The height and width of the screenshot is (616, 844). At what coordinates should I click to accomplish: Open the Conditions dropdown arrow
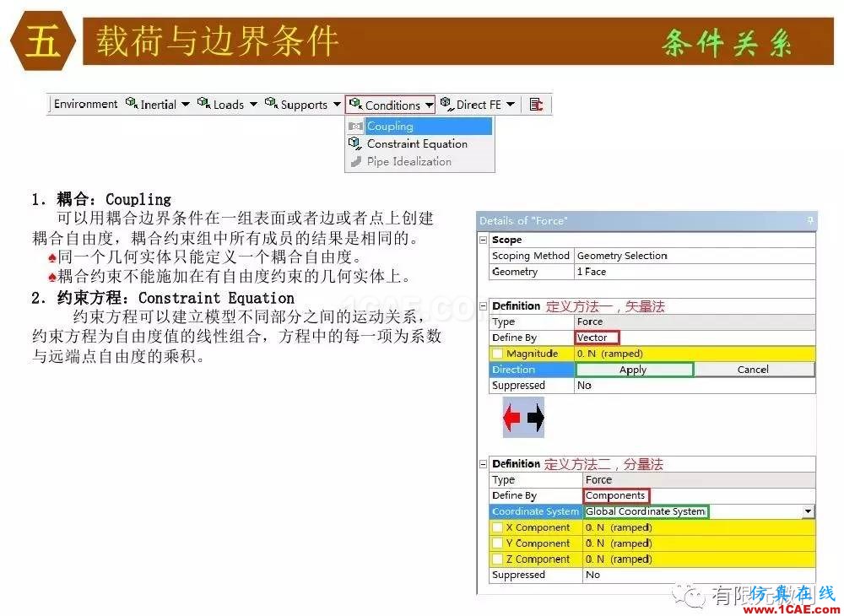tap(429, 105)
